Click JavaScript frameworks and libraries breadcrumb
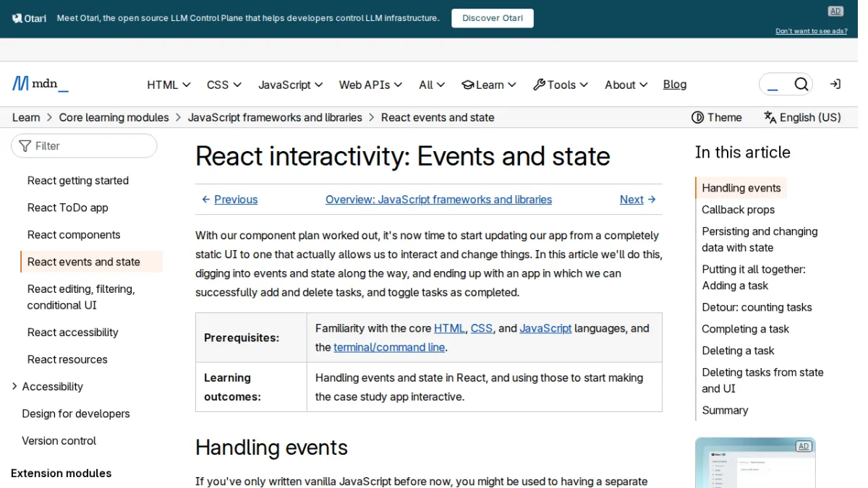The width and height of the screenshot is (868, 488). (x=275, y=117)
